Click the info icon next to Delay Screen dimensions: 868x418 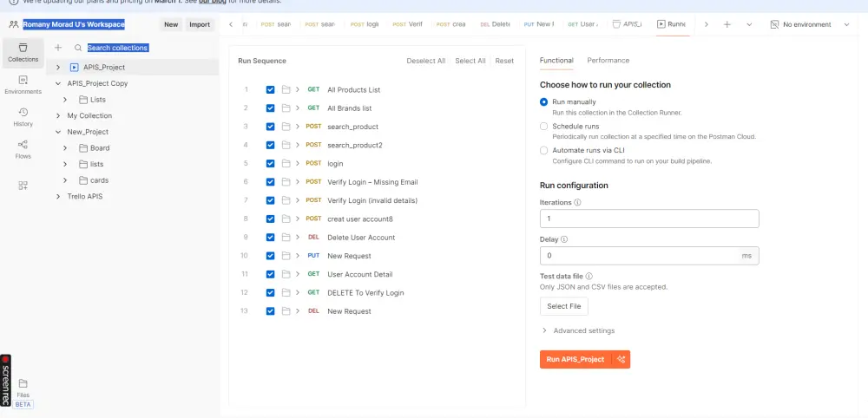[564, 239]
